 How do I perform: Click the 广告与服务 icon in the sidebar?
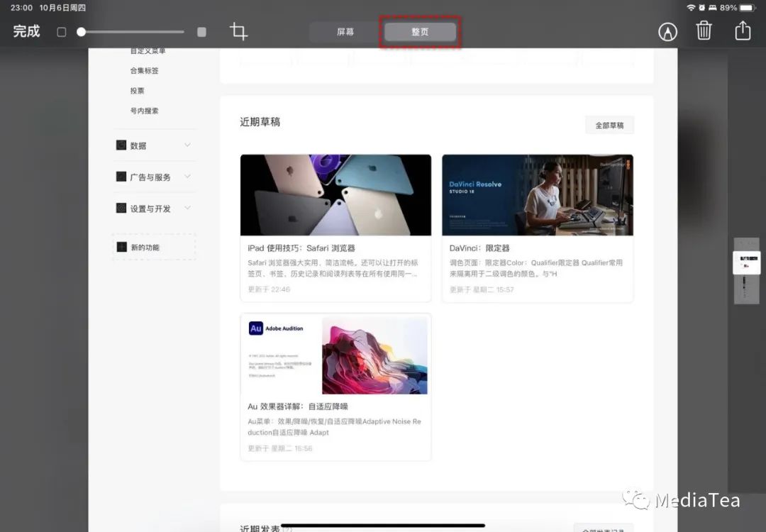(x=121, y=177)
